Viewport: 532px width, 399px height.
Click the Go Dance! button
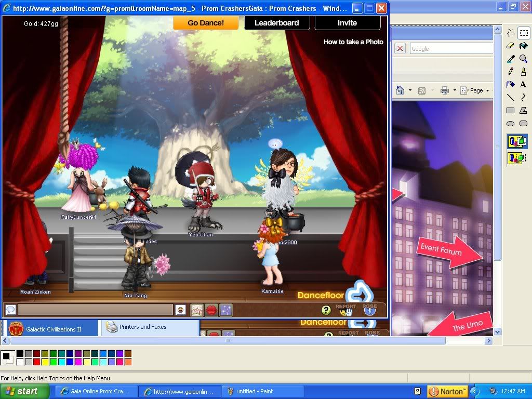pyautogui.click(x=206, y=23)
